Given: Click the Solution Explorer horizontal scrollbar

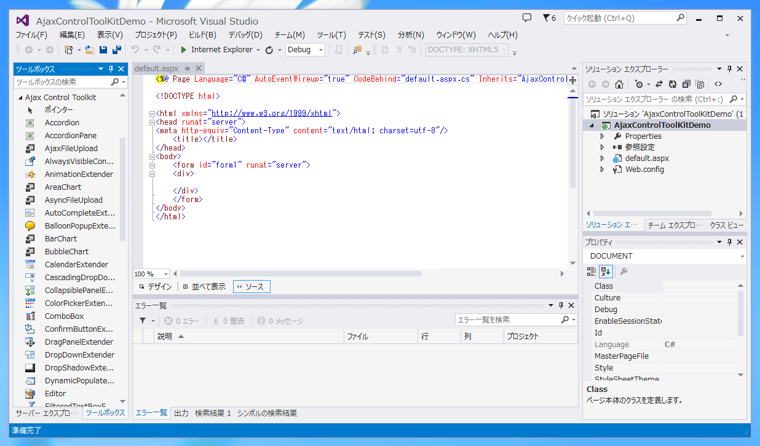Looking at the screenshot, I should pyautogui.click(x=652, y=213).
